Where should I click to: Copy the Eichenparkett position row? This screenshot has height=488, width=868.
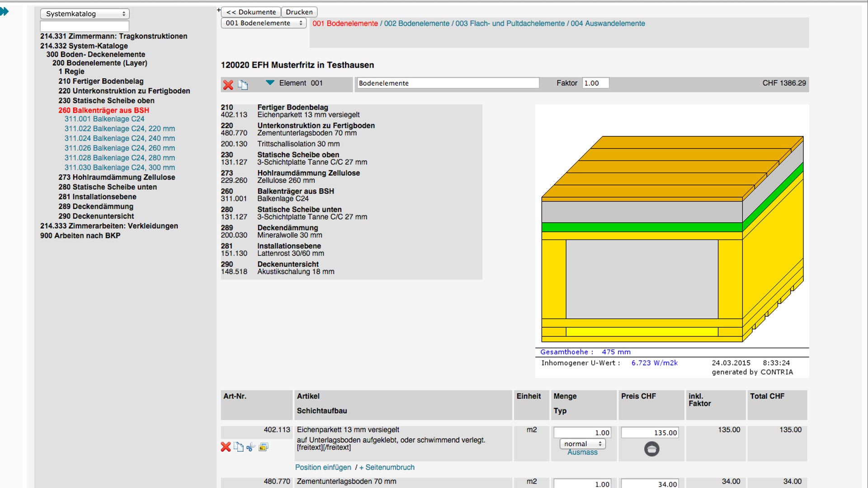(x=238, y=447)
